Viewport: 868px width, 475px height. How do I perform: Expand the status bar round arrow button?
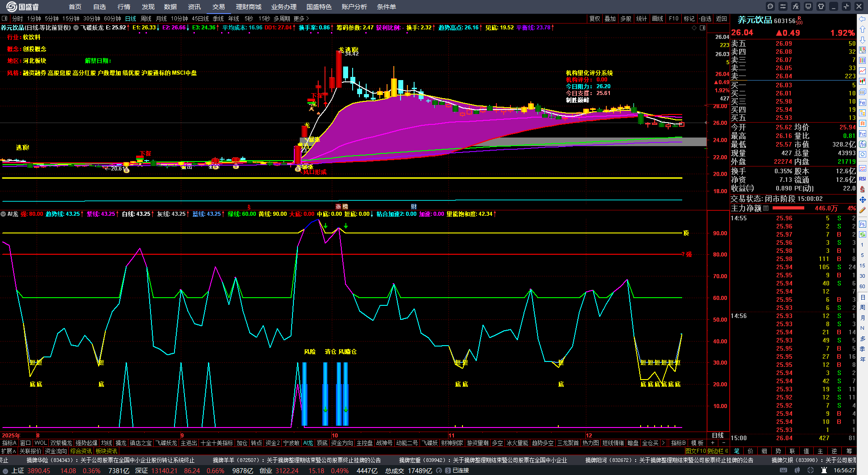click(x=5, y=470)
